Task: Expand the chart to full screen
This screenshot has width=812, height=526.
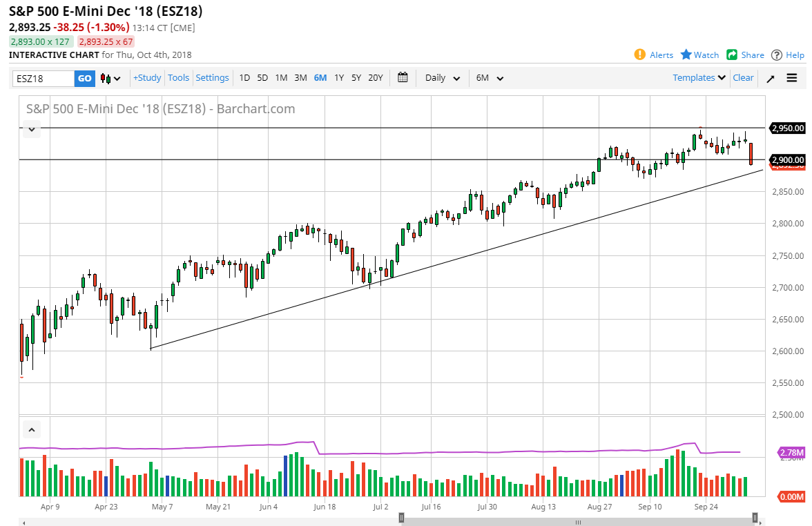Action: click(x=770, y=78)
